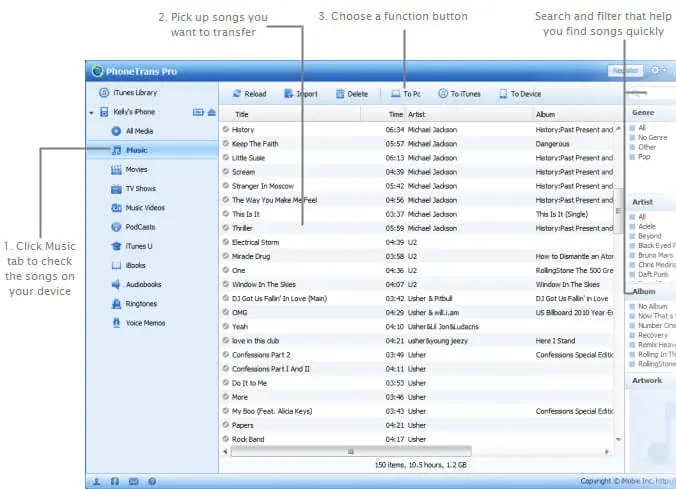Select Kelly's iPhone device entry

(x=128, y=112)
